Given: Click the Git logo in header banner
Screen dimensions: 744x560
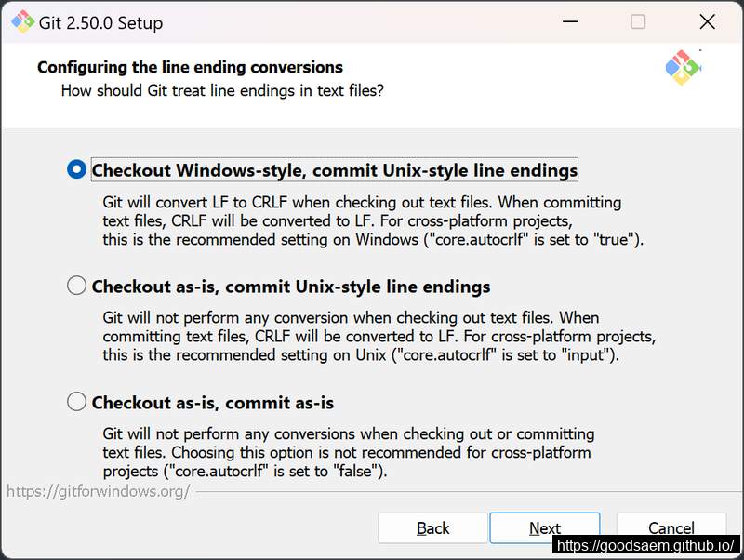Looking at the screenshot, I should [684, 67].
